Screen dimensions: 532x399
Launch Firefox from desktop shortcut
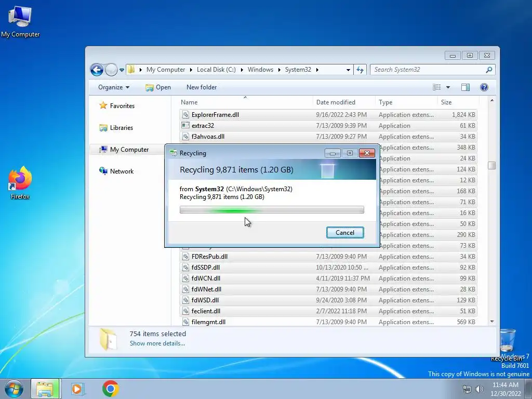[20, 183]
